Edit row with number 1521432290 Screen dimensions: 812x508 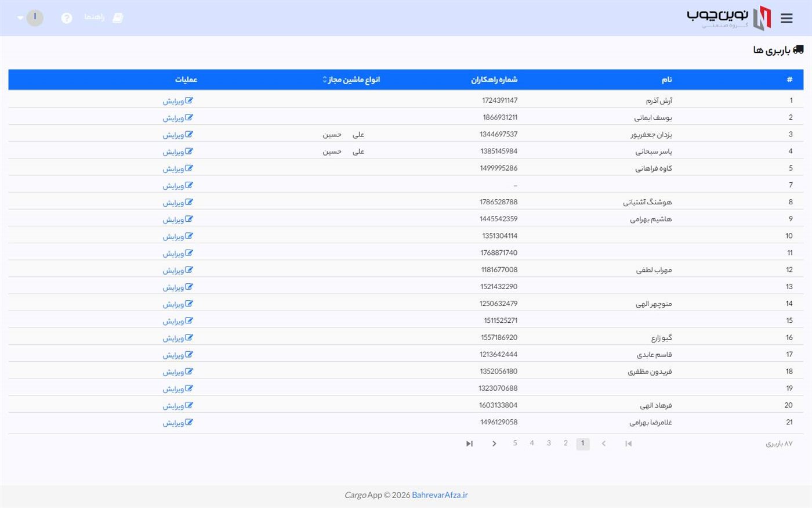click(177, 287)
